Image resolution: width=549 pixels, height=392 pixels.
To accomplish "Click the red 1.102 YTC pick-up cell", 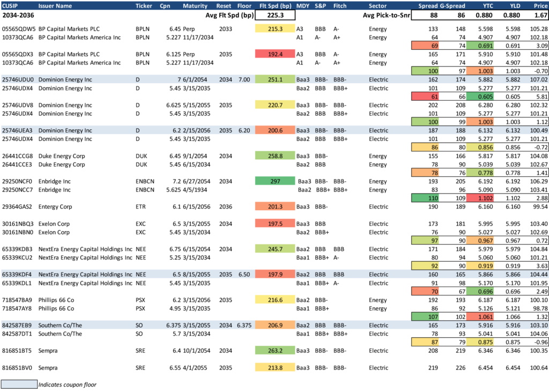I will [x=485, y=198].
